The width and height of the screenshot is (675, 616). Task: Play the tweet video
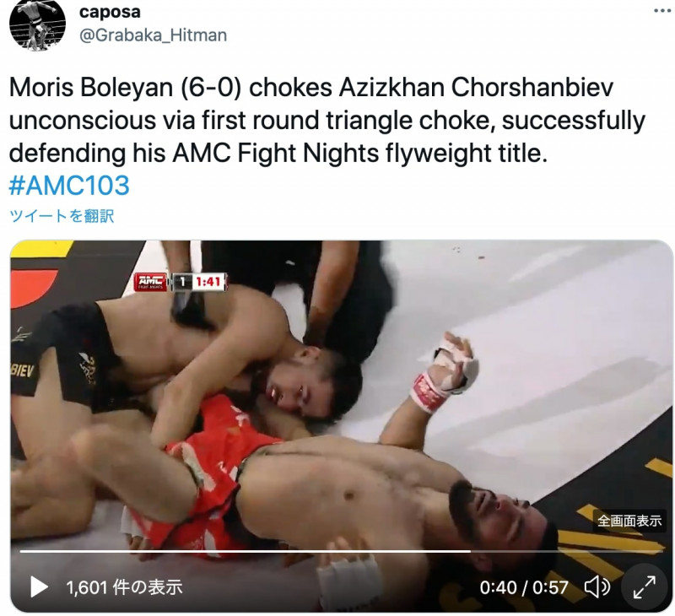pos(39,587)
